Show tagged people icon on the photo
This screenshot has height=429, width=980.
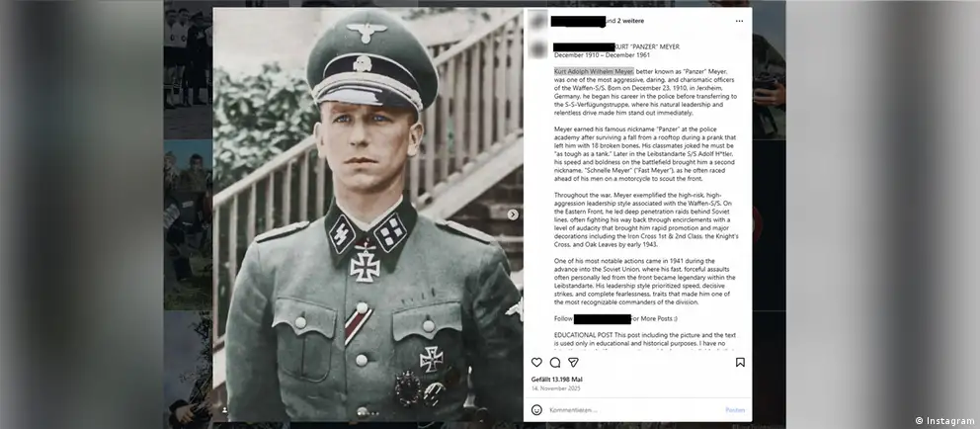point(225,409)
